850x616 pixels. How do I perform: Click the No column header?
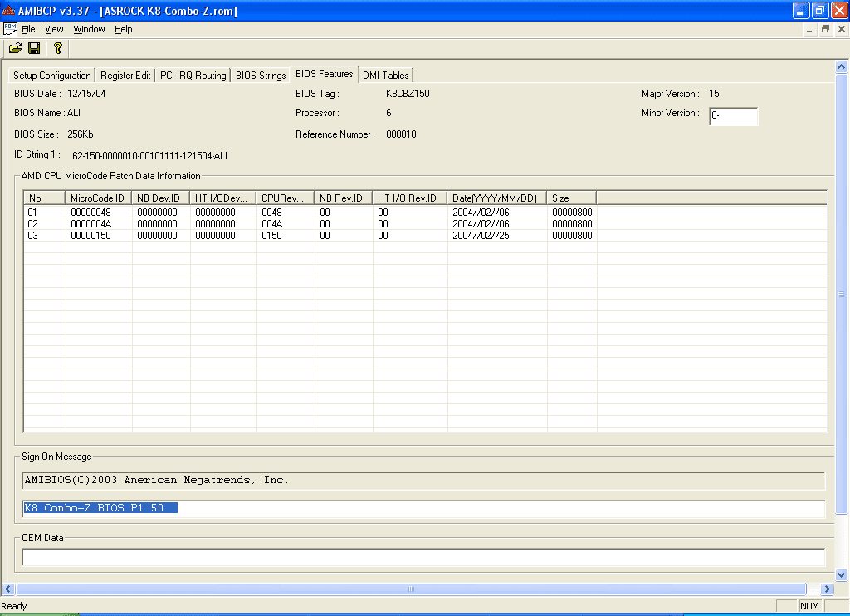coord(44,198)
